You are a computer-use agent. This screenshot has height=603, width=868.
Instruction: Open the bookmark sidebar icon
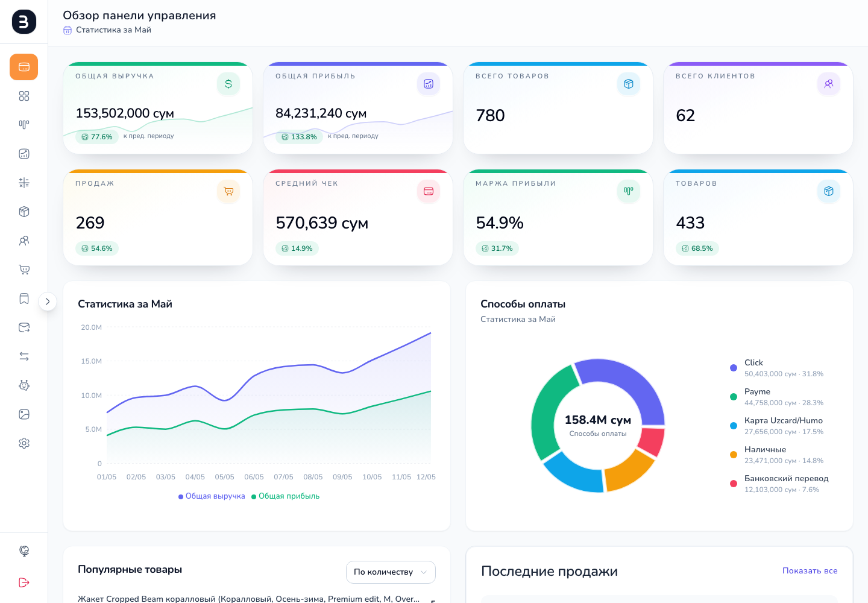24,298
